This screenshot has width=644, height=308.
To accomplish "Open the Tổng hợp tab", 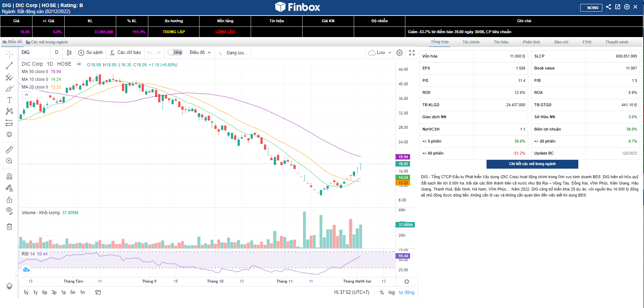I will [440, 42].
